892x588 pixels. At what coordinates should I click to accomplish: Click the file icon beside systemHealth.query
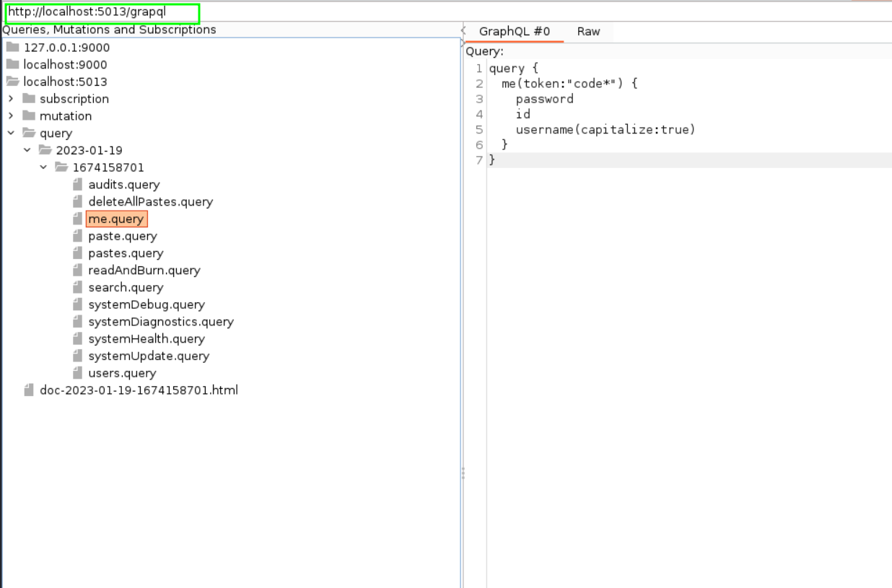click(78, 339)
